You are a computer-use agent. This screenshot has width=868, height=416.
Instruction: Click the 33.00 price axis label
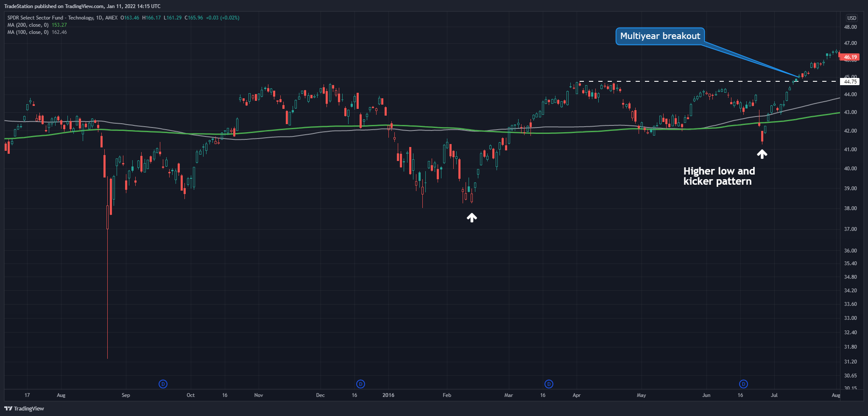click(x=850, y=318)
